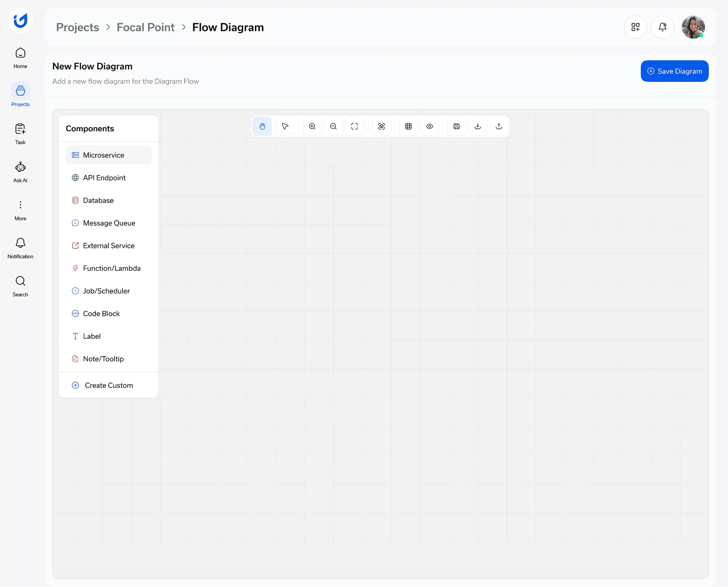Select the pointer selection tool
Image resolution: width=728 pixels, height=587 pixels.
click(285, 126)
